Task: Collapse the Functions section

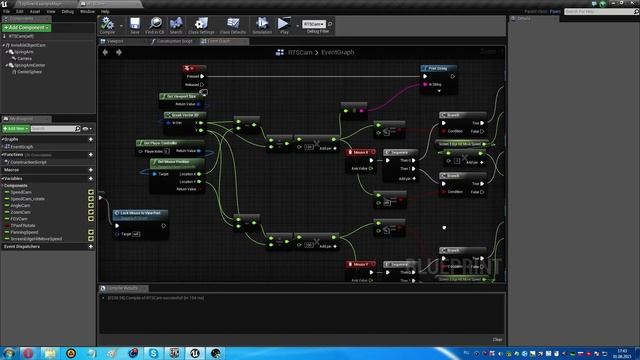Action: click(x=3, y=155)
